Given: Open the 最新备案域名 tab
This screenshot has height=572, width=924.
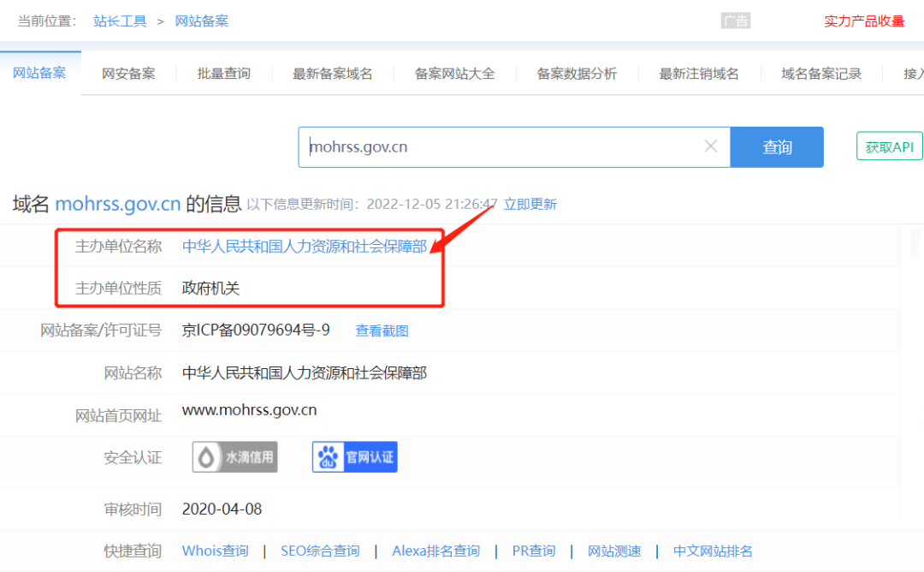Looking at the screenshot, I should (332, 74).
